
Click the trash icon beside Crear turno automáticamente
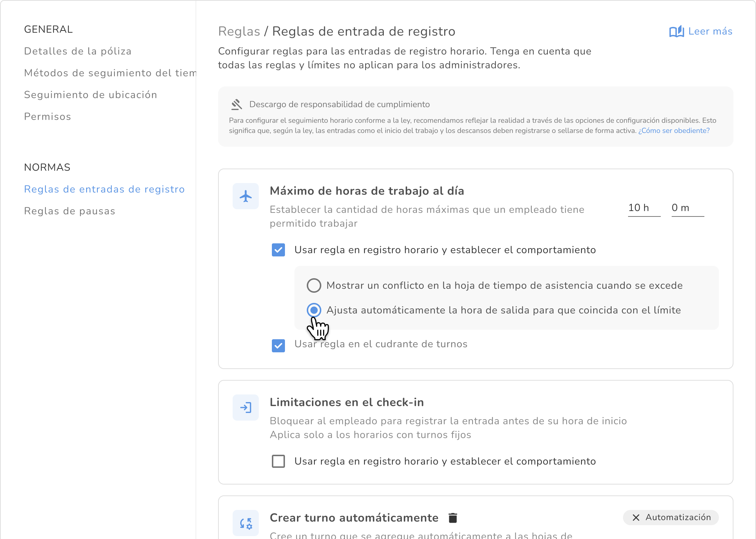tap(453, 518)
